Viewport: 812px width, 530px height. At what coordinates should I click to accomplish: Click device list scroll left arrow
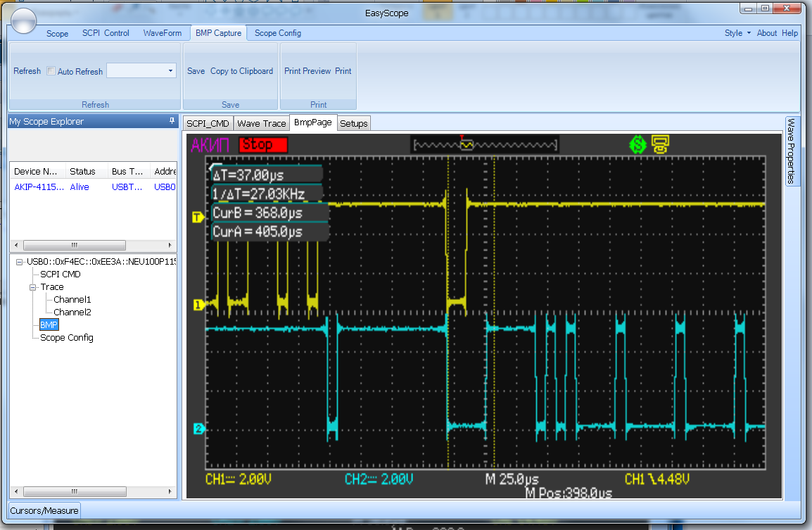pos(16,245)
